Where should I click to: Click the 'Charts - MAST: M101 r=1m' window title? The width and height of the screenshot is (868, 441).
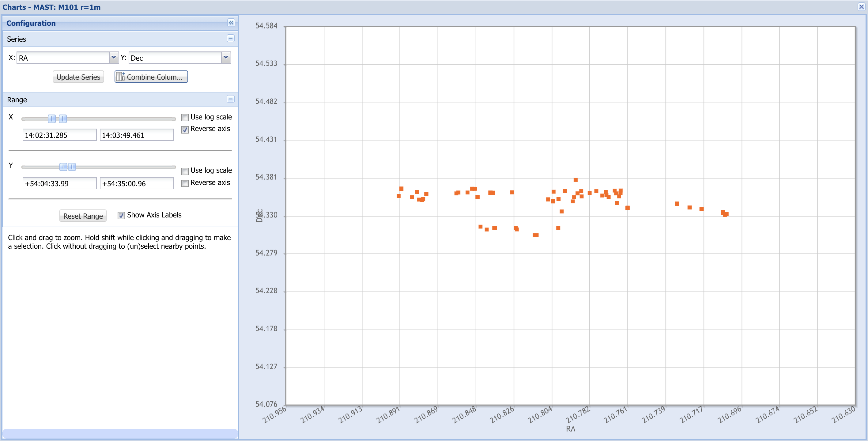pos(51,7)
